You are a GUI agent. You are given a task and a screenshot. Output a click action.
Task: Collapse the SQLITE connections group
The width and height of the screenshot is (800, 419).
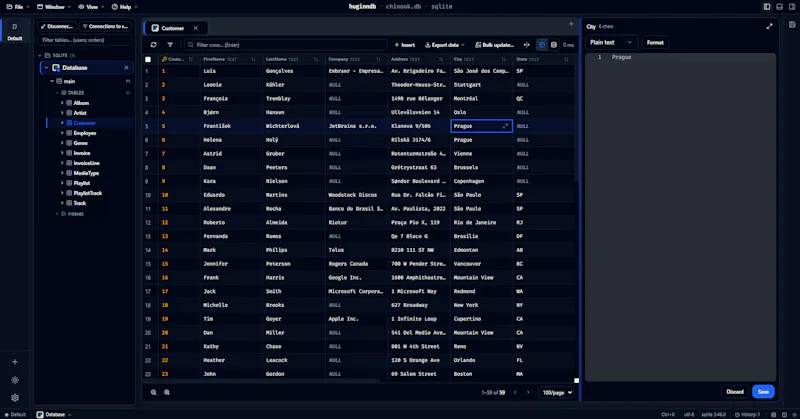click(40, 55)
